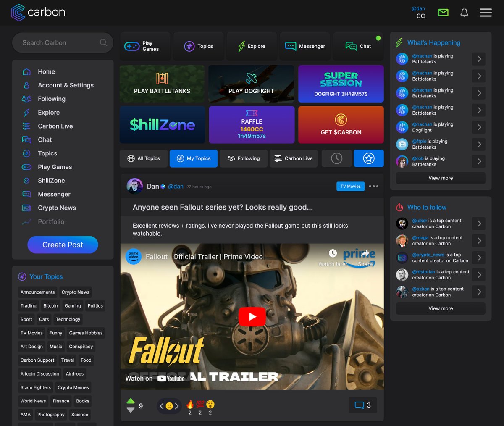Open the comments button showing 3
This screenshot has width=504, height=426.
[x=363, y=405]
